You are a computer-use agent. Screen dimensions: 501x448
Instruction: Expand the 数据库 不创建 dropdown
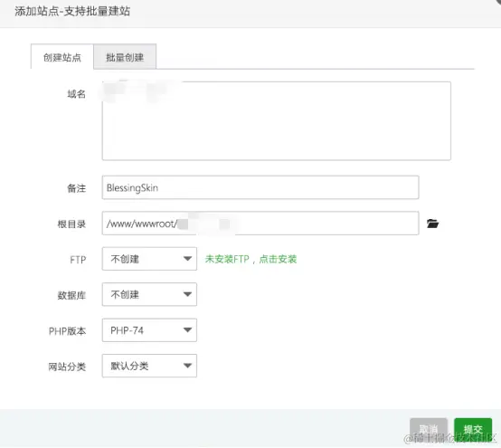click(x=149, y=294)
